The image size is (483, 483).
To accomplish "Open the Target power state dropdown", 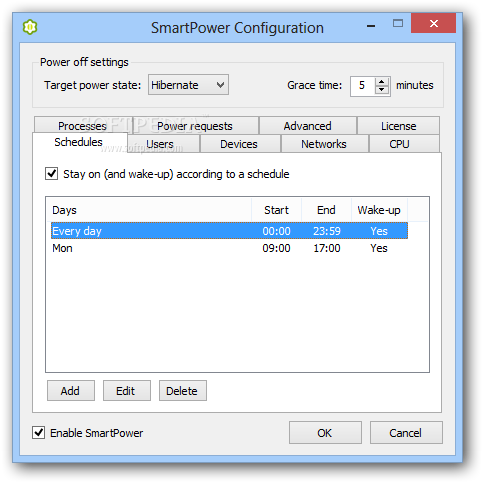I will [188, 85].
